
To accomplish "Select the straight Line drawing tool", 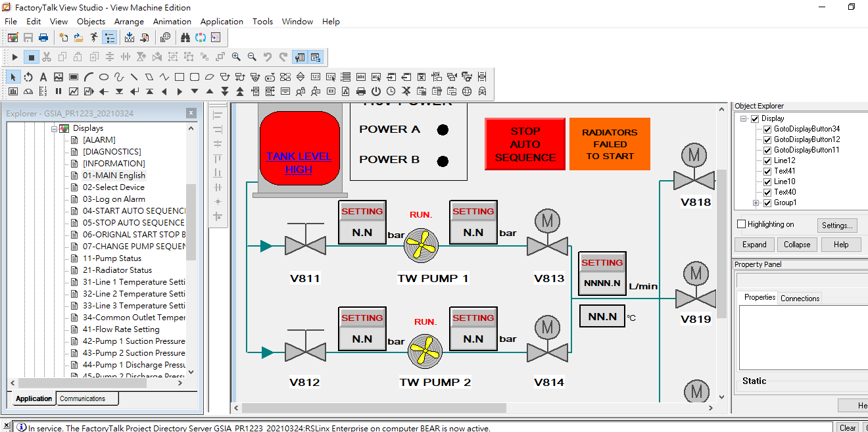I will [x=134, y=77].
